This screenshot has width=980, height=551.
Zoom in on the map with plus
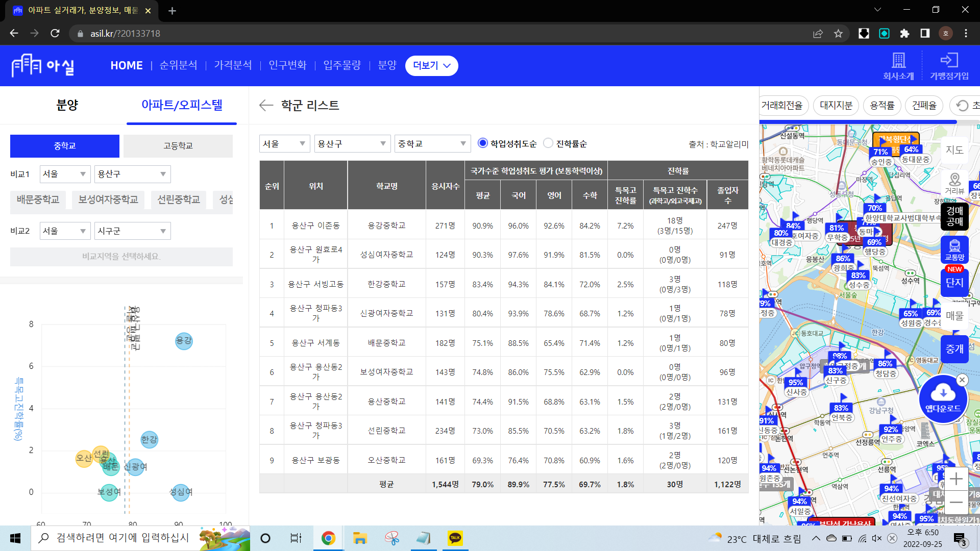tap(955, 479)
